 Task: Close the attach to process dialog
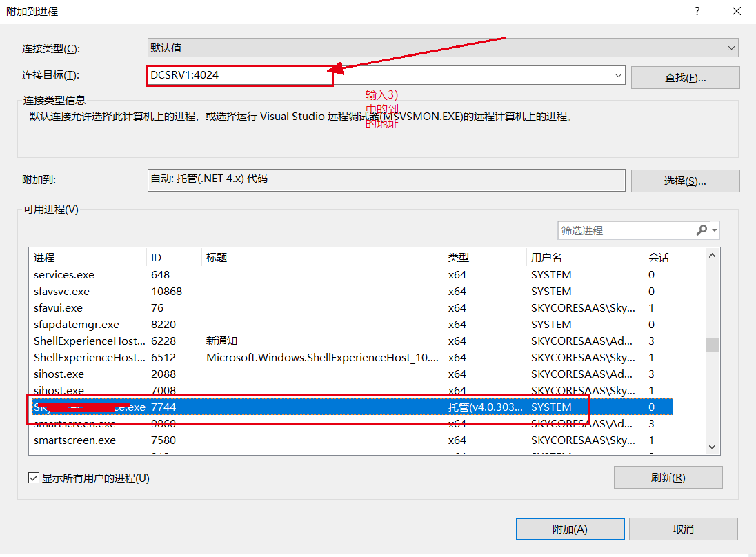click(x=736, y=11)
